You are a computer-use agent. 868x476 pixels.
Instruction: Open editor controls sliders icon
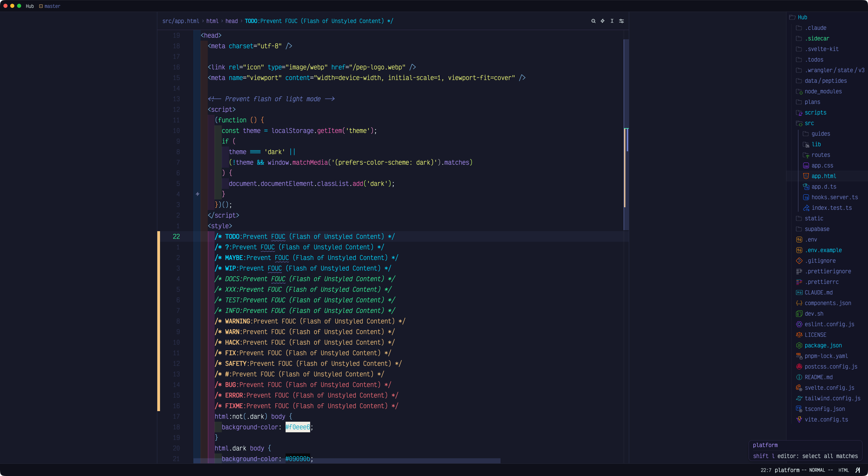coord(622,21)
